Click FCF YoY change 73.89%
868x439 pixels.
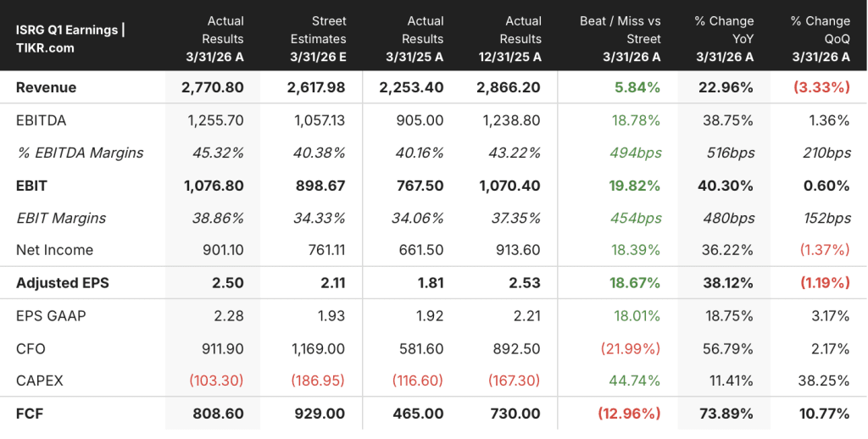click(726, 414)
